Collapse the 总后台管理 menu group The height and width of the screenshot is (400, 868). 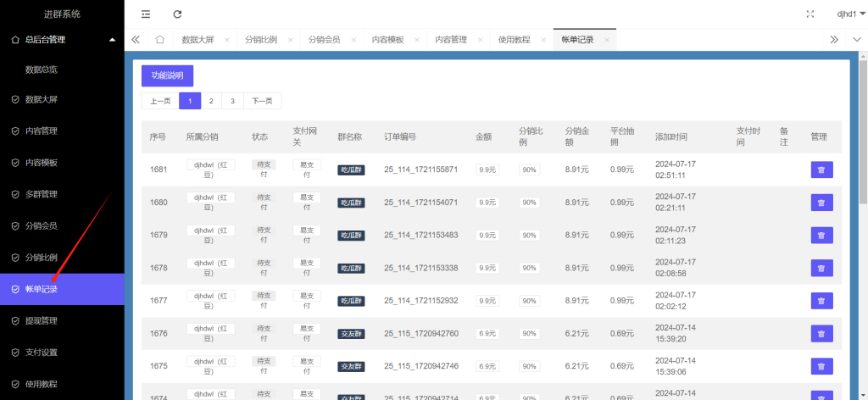coord(112,39)
